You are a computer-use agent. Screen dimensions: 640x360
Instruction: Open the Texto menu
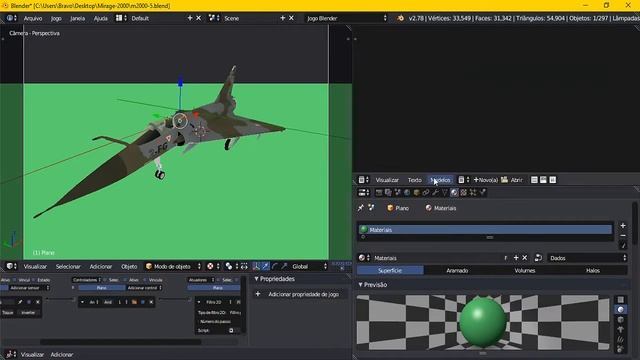(414, 180)
